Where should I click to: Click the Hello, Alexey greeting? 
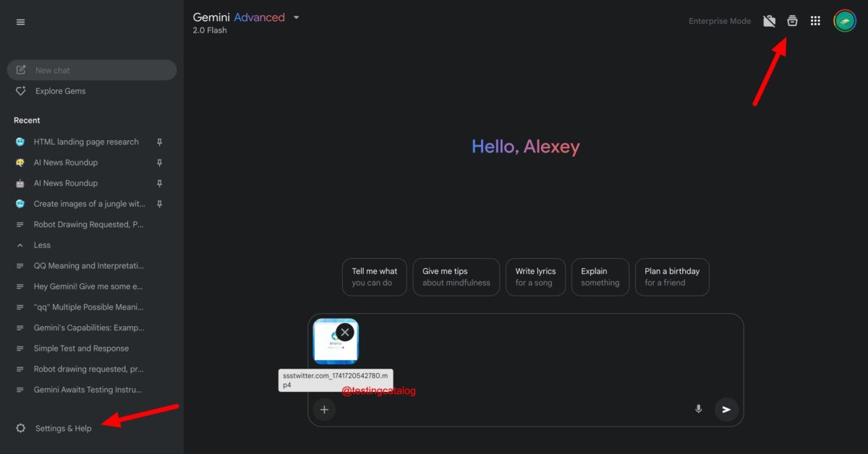[x=526, y=147]
